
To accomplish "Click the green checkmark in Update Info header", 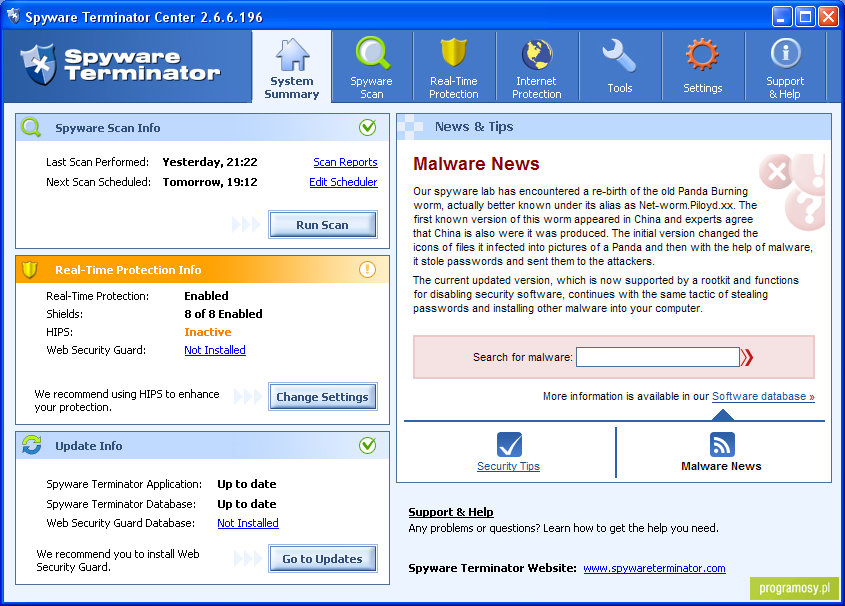I will tap(368, 445).
